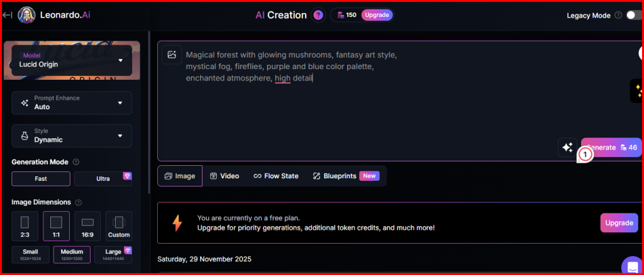Click the collapse sidebar arrow icon

coord(8,14)
